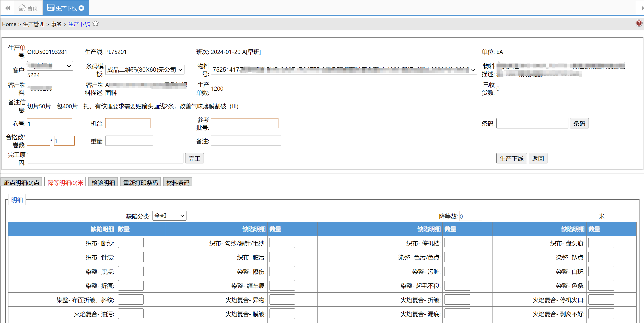Screen dimensions: 644x323
Task: Click quantity field for 染整-折痕
Action: point(131,285)
